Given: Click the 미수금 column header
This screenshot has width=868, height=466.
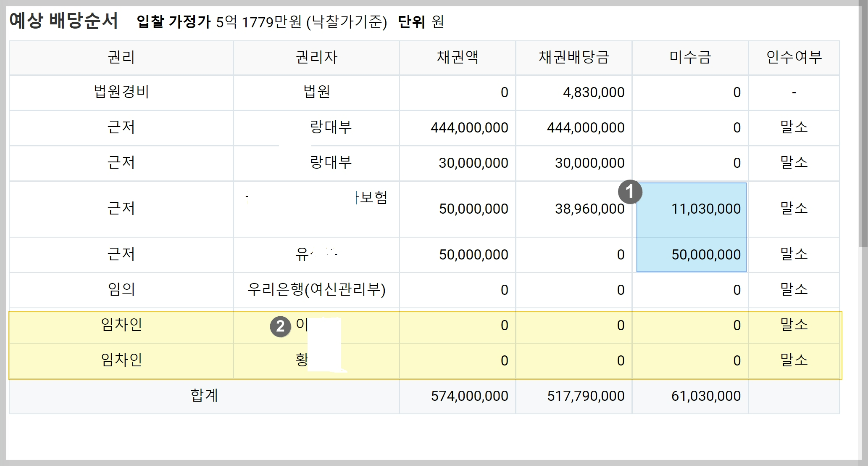Looking at the screenshot, I should pos(690,57).
